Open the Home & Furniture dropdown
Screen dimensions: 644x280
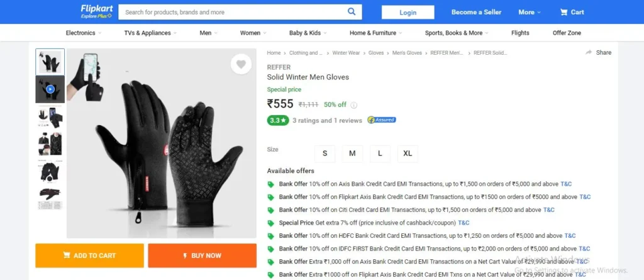pyautogui.click(x=376, y=33)
